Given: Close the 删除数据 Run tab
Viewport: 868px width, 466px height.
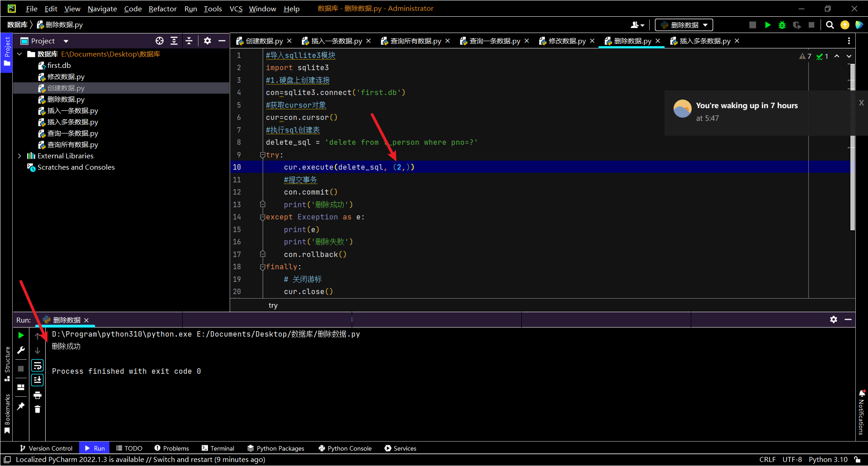Looking at the screenshot, I should coord(86,320).
